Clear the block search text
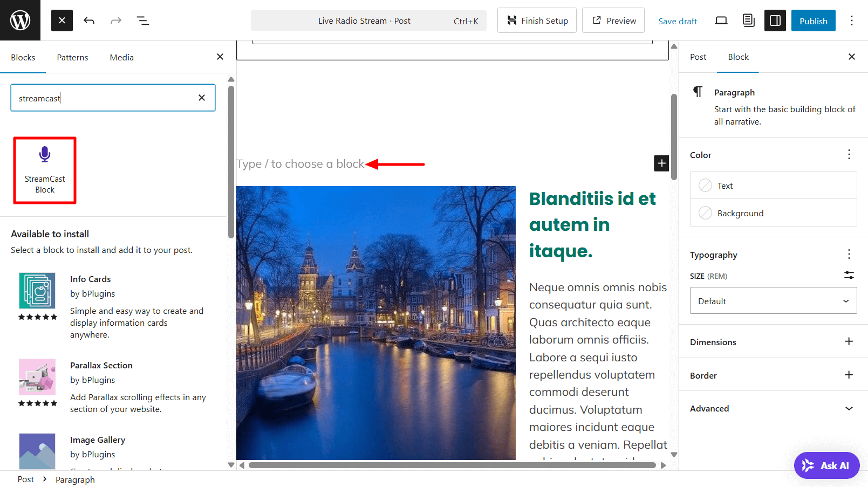Image resolution: width=868 pixels, height=487 pixels. [202, 98]
